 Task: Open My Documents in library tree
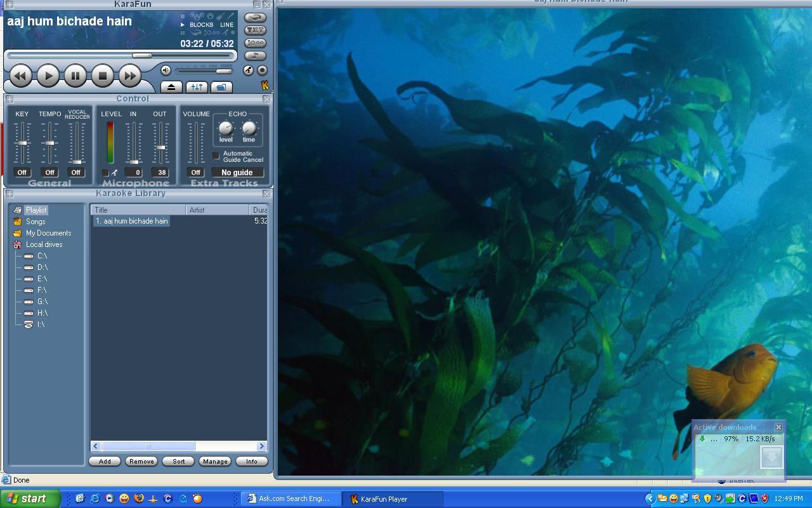48,233
